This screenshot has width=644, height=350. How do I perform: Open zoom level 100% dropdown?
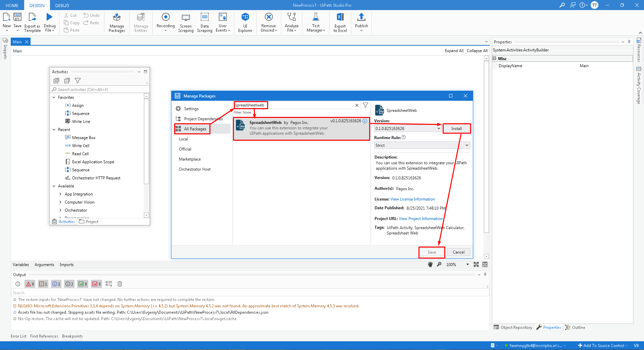coord(467,264)
